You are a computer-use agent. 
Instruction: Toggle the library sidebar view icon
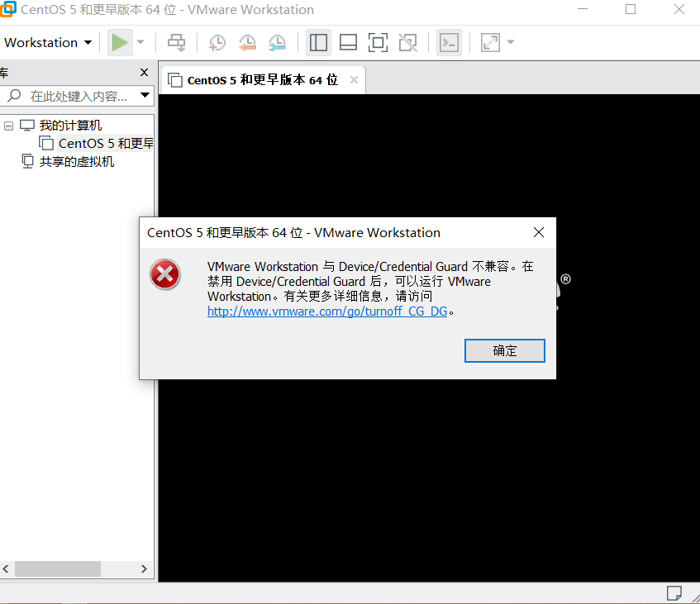point(318,42)
